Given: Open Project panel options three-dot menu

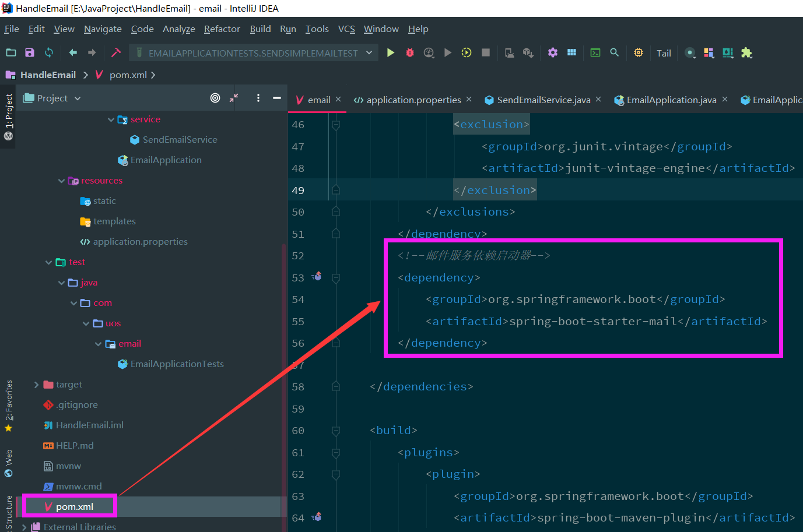Looking at the screenshot, I should [x=258, y=98].
